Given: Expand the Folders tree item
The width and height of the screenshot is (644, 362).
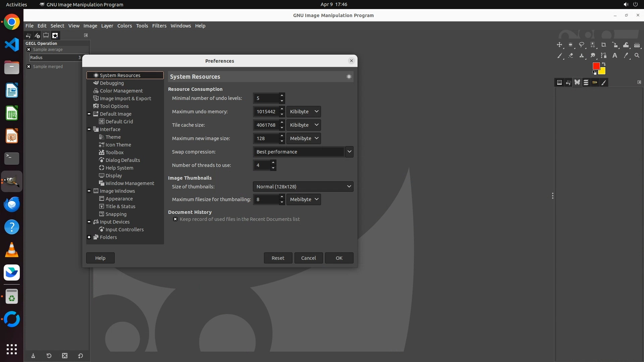Looking at the screenshot, I should click(89, 237).
